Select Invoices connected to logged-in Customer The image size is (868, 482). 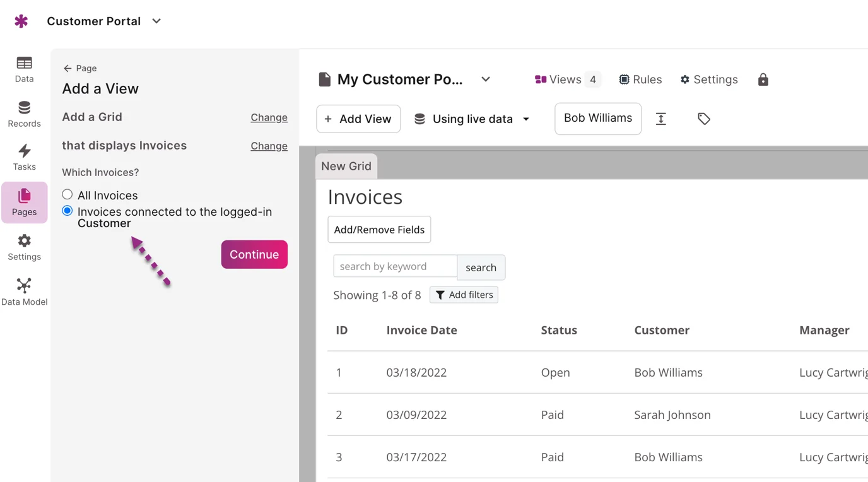tap(67, 211)
